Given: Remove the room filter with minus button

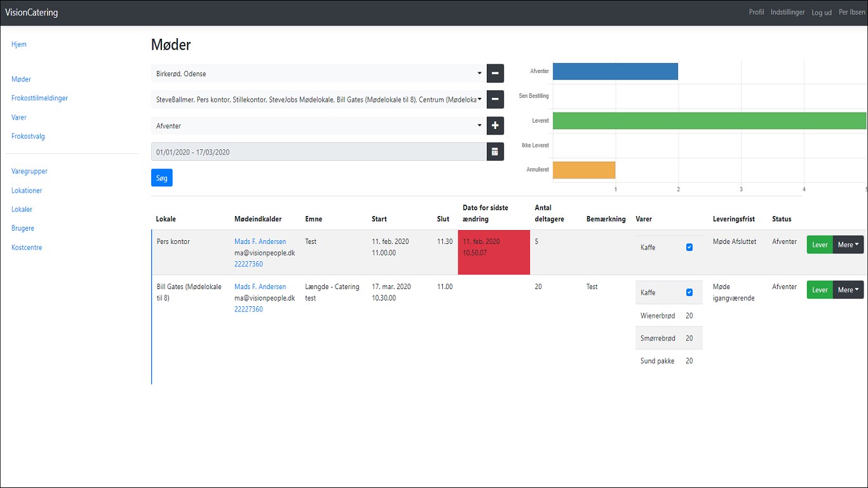Looking at the screenshot, I should tap(495, 100).
